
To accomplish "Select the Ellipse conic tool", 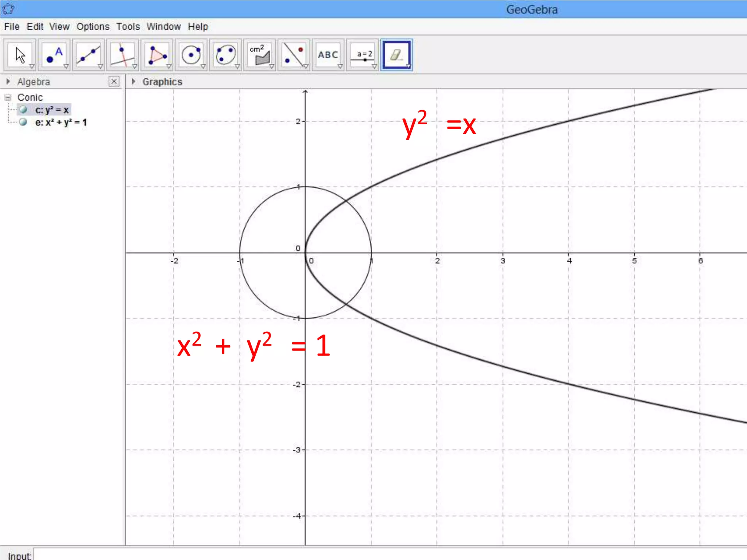I will (x=225, y=55).
